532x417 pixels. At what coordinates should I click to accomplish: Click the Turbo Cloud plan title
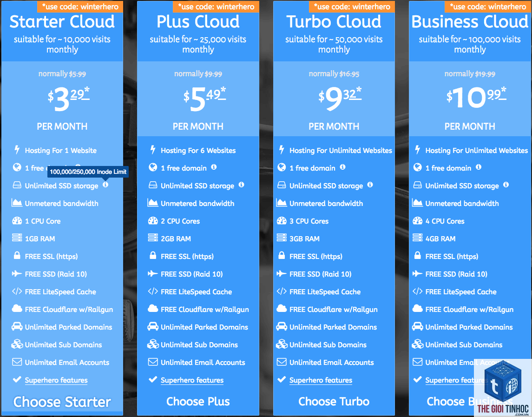(x=334, y=22)
